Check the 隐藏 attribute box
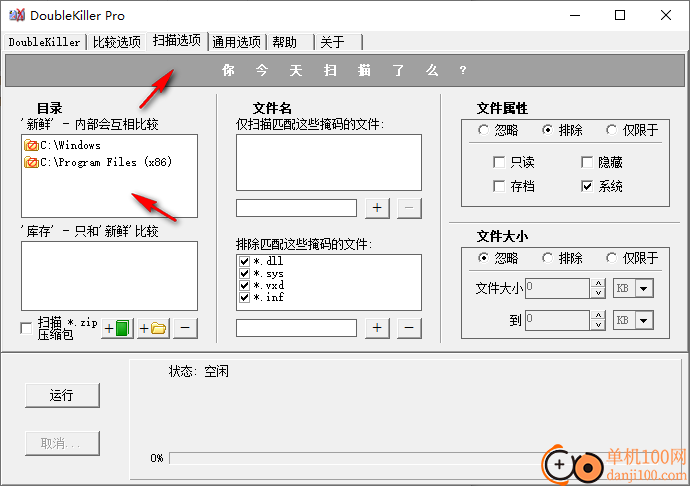The width and height of the screenshot is (690, 486). click(587, 162)
